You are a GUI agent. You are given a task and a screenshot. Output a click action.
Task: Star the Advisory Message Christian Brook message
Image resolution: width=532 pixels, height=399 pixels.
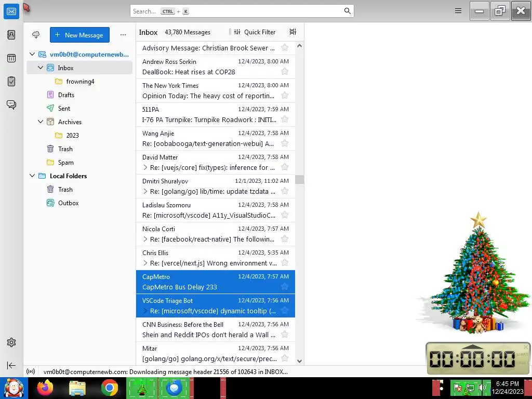(x=285, y=48)
